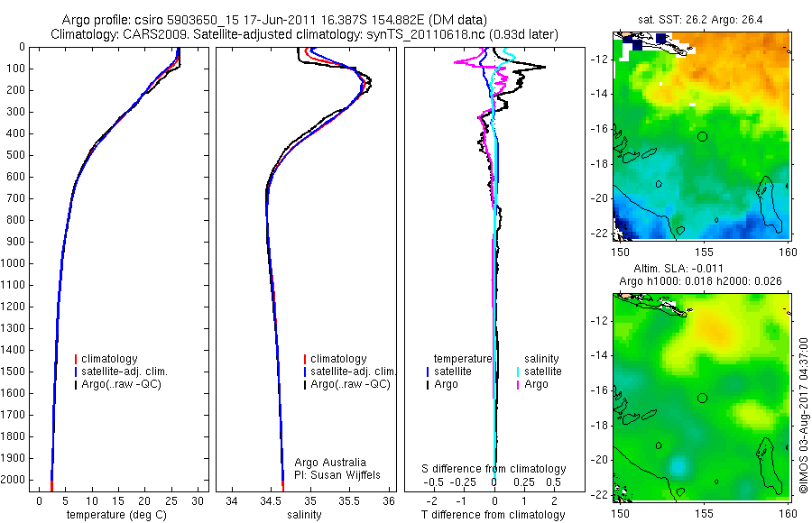
Task: Click the salinity maximum peak near 35.75
Action: point(369,84)
